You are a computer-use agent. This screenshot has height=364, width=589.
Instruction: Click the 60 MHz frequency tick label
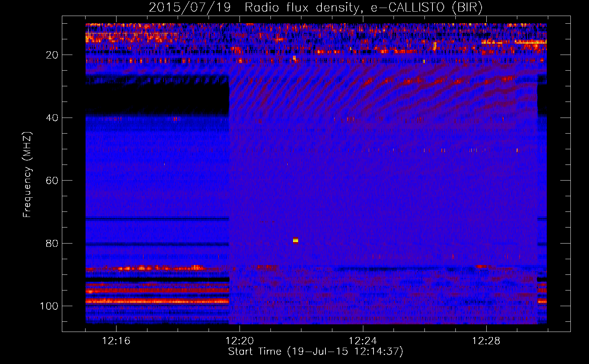tap(52, 181)
